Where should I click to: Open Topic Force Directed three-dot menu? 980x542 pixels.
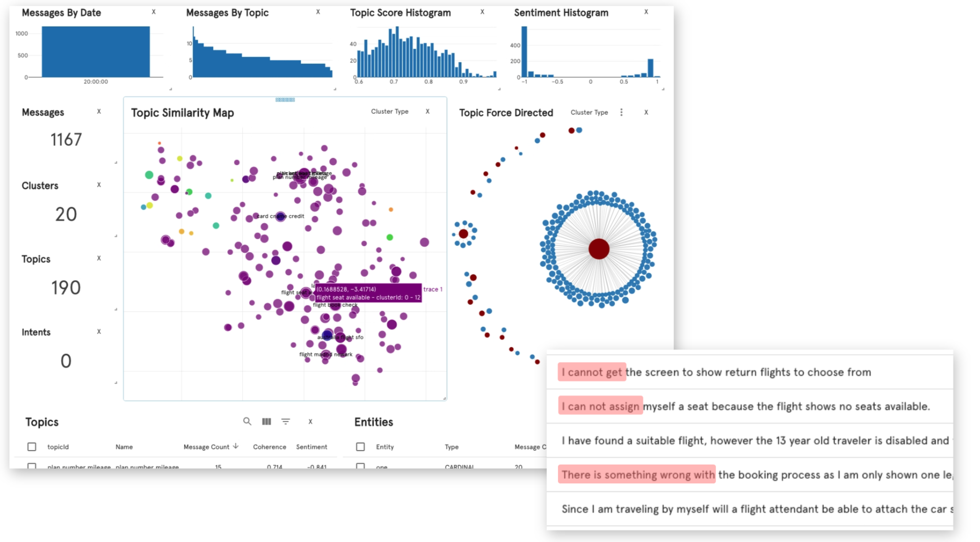[621, 112]
